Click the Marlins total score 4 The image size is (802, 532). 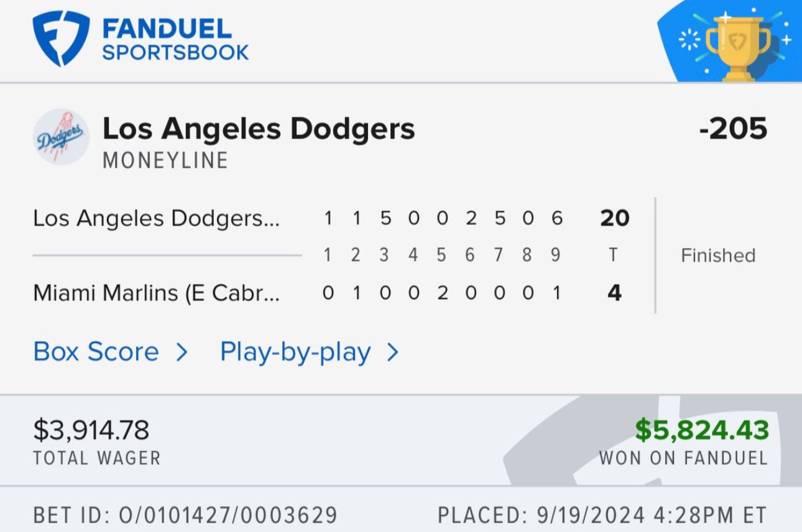(615, 293)
